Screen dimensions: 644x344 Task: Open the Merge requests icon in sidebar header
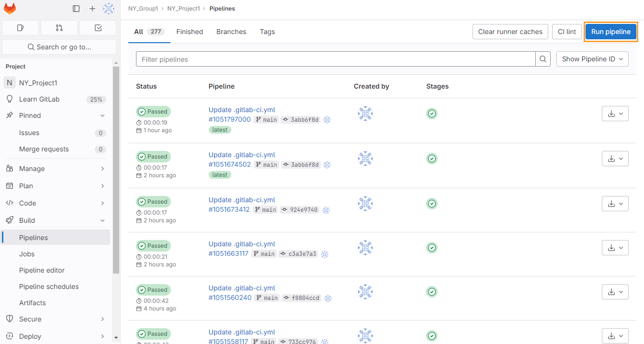[59, 28]
